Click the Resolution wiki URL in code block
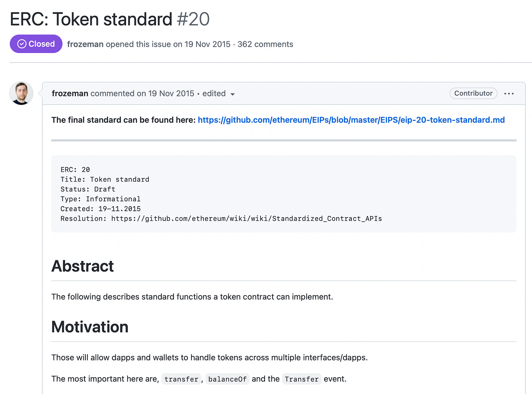 tap(247, 219)
